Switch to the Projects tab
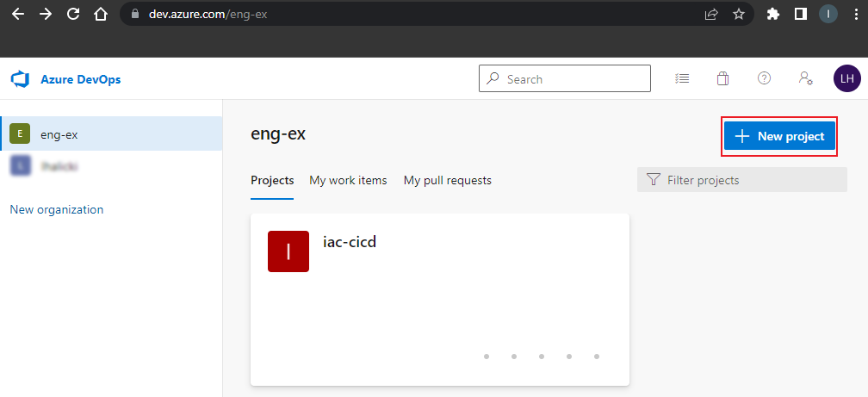Viewport: 868px width, 397px height. coord(272,181)
